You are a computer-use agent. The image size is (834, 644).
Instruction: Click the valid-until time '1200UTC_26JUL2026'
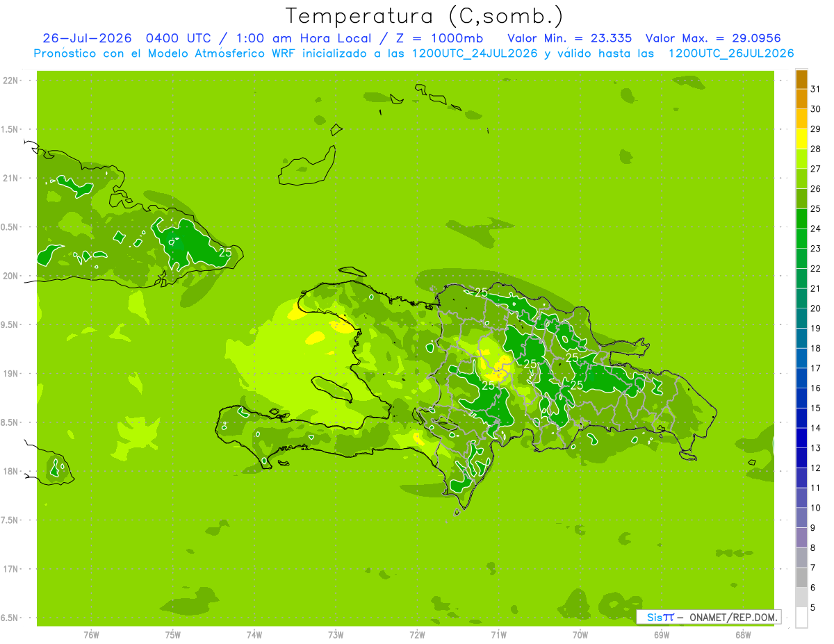(730, 53)
